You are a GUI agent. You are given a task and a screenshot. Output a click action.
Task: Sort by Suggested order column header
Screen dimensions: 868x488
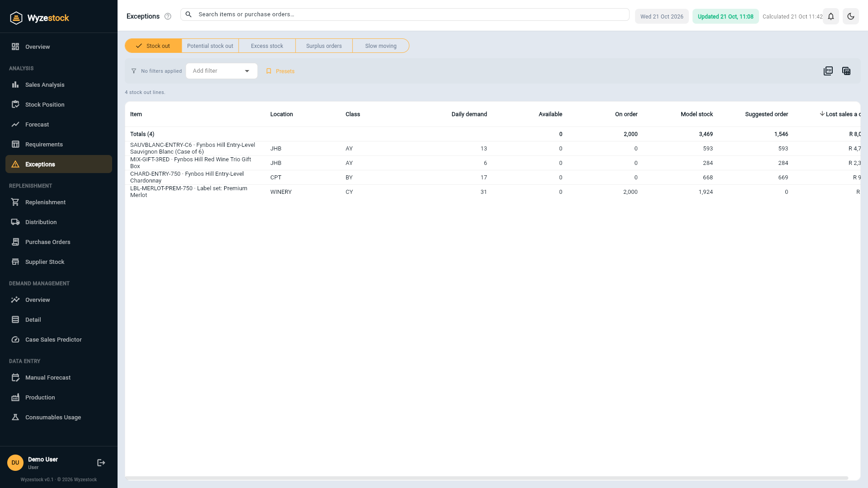(766, 114)
